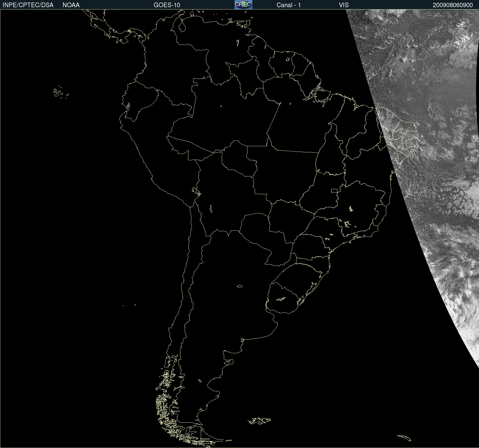Click the CPTEC logo in the header
This screenshot has width=479, height=448.
(x=243, y=5)
